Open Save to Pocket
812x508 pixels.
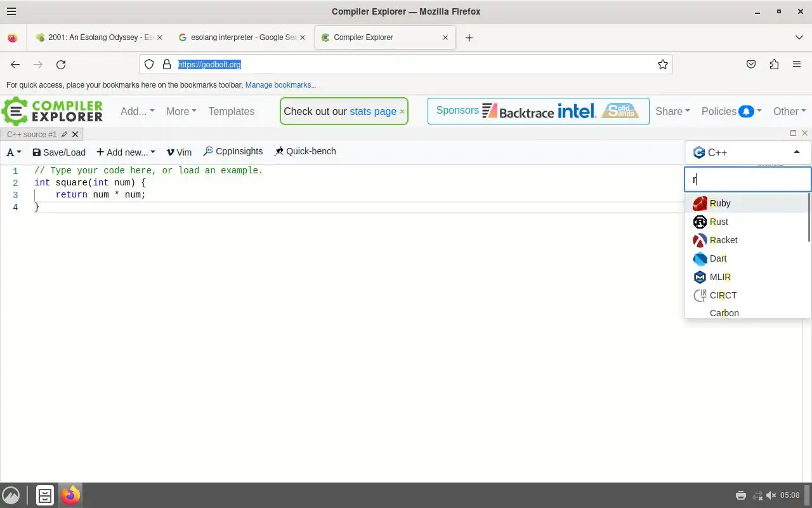(751, 64)
